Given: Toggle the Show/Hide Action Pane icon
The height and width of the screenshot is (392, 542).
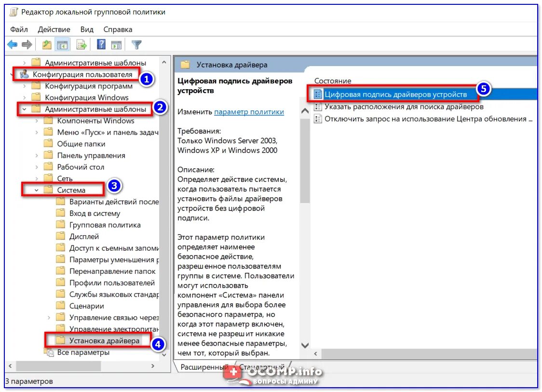Looking at the screenshot, I should pyautogui.click(x=117, y=44).
